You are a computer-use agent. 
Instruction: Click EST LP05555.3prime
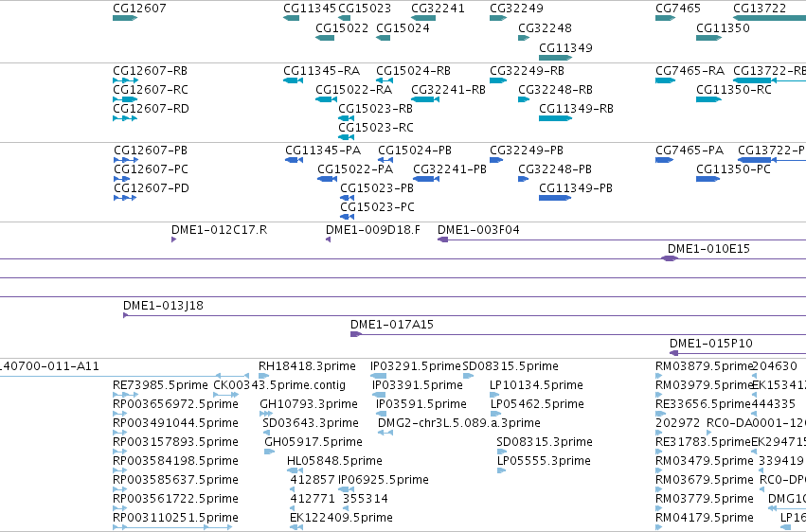501,470
